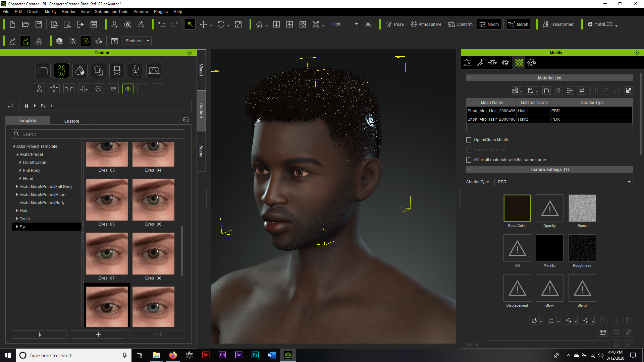Select the green Eye category icon
Screen dimensions: 644x362
pos(128,89)
